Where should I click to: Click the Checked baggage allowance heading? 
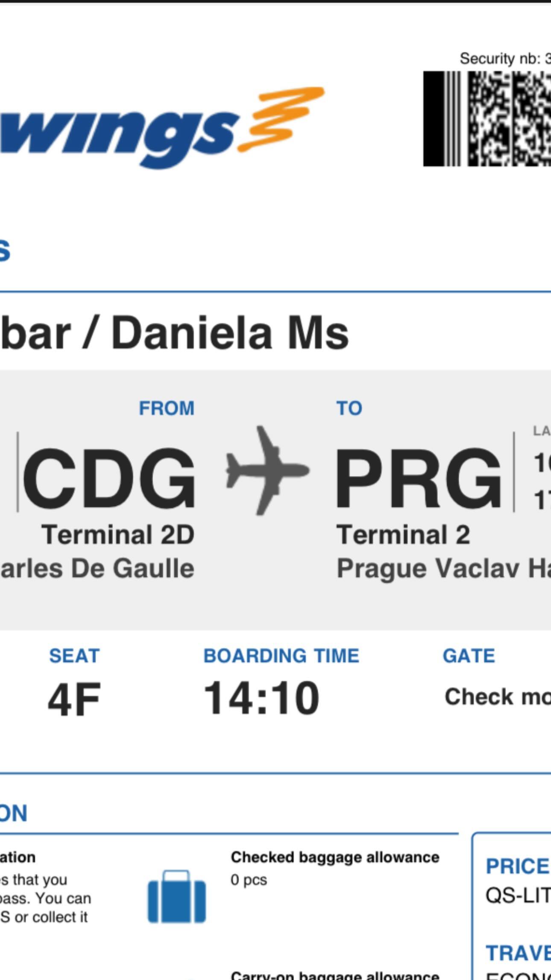(x=335, y=857)
